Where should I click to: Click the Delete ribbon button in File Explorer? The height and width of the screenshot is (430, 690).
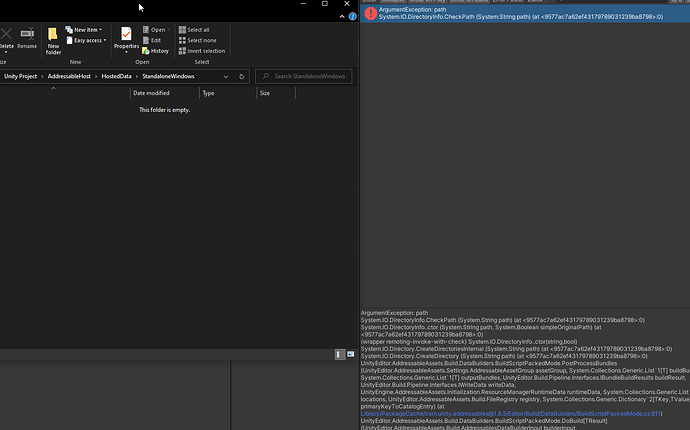tap(6, 39)
